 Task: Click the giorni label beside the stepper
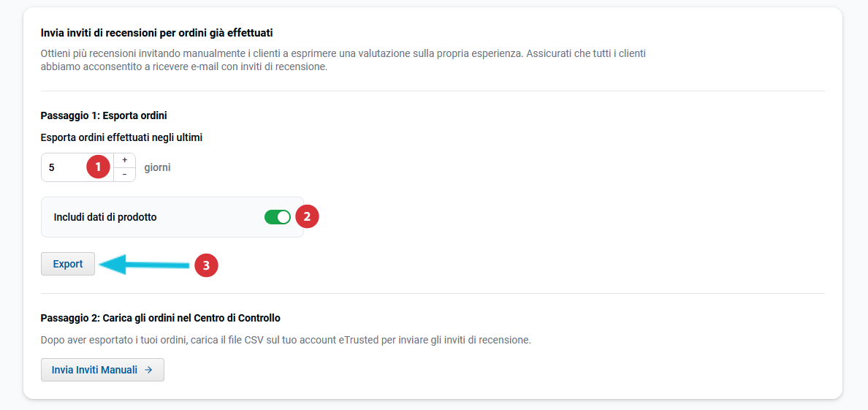click(157, 167)
